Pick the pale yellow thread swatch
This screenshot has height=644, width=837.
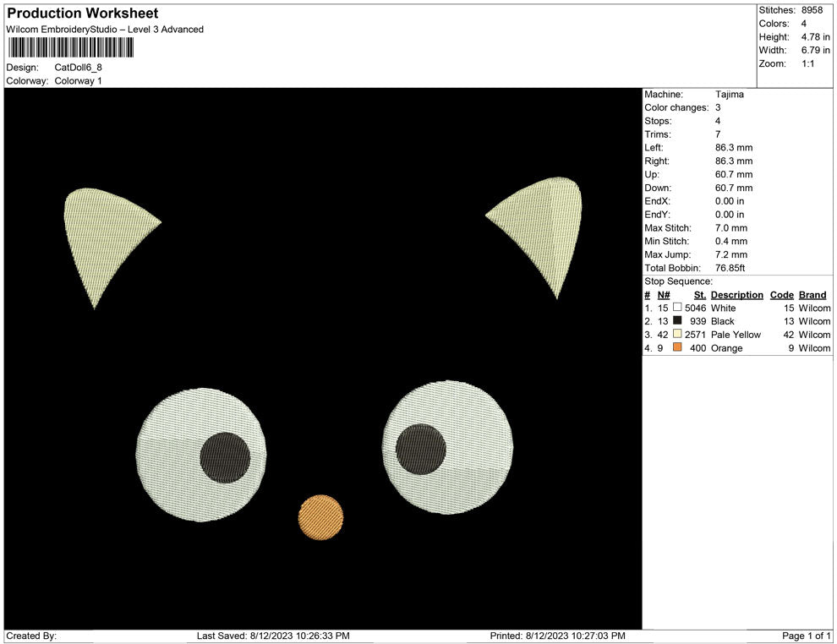677,335
